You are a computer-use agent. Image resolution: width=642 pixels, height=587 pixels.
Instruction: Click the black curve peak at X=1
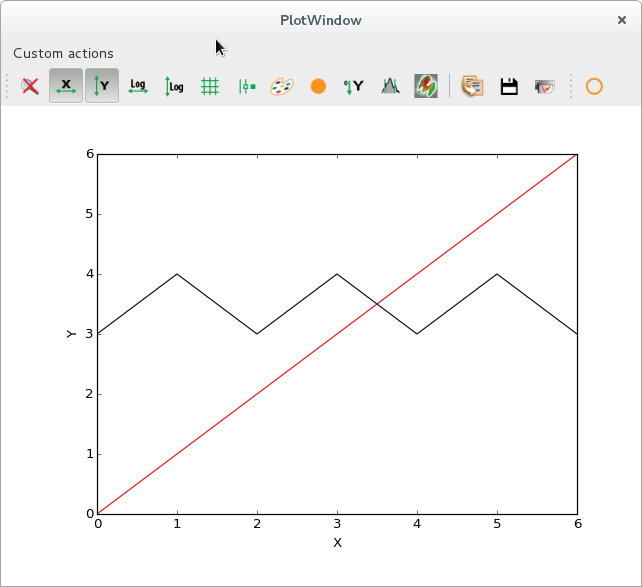(177, 274)
